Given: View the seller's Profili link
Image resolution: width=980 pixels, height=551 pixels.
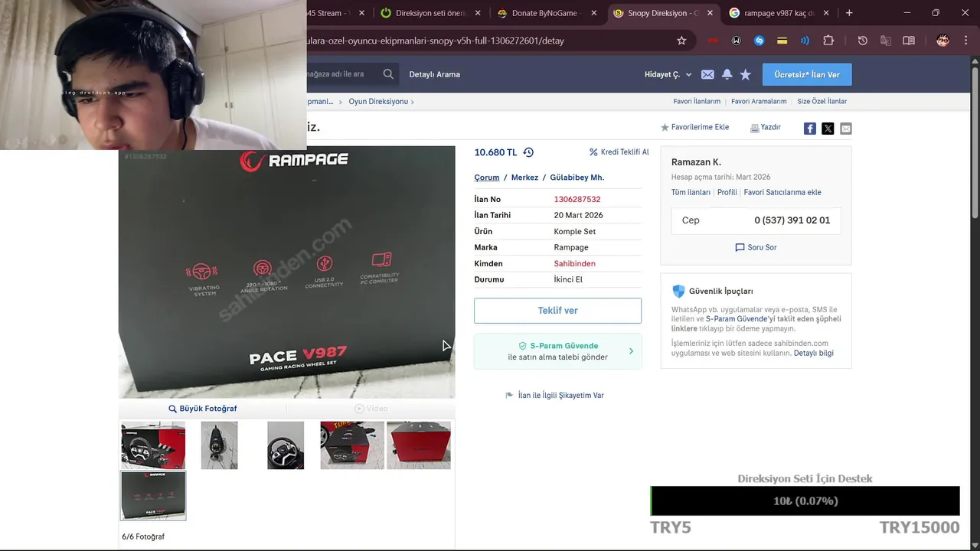Looking at the screenshot, I should tap(727, 192).
